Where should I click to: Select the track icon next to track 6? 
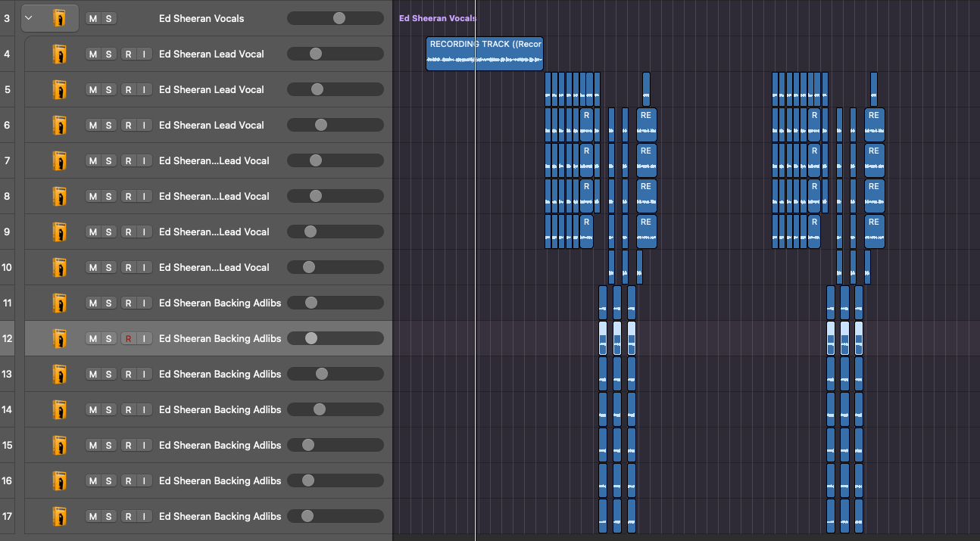point(59,125)
